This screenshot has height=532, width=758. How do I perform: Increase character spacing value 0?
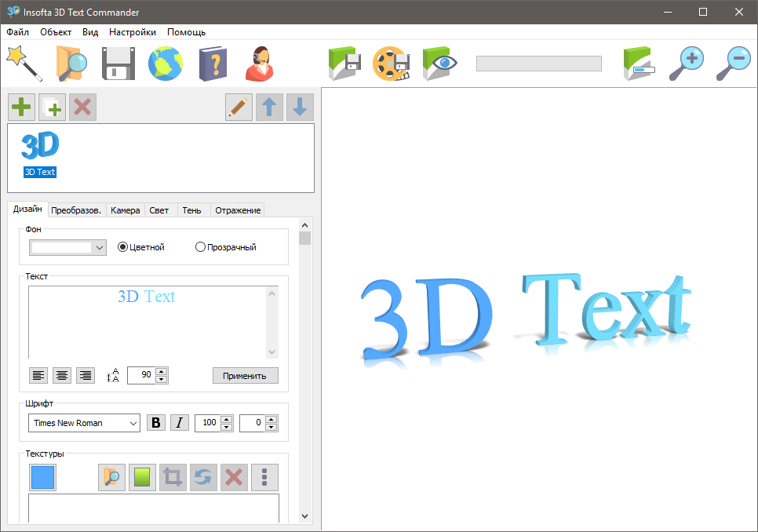pyautogui.click(x=271, y=418)
